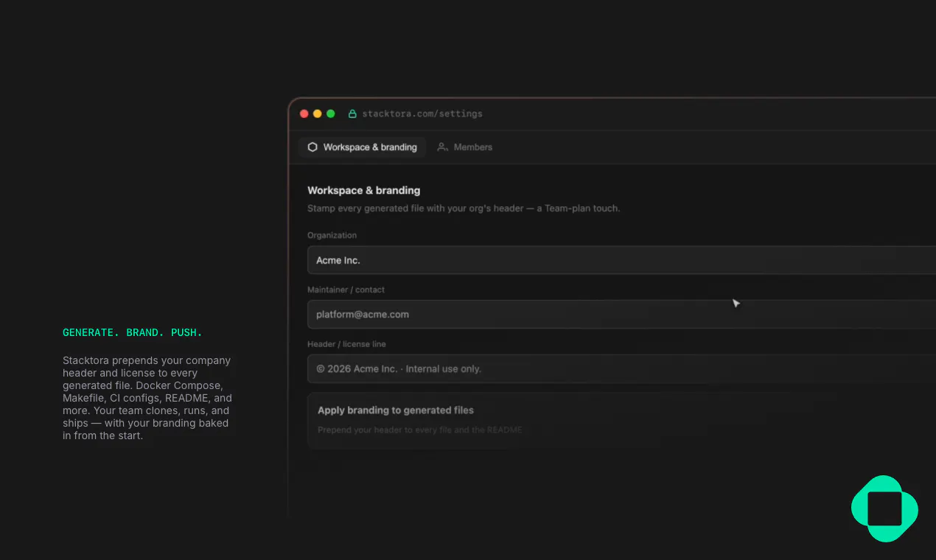Click the green maximize window button
The width and height of the screenshot is (936, 560).
click(x=331, y=113)
